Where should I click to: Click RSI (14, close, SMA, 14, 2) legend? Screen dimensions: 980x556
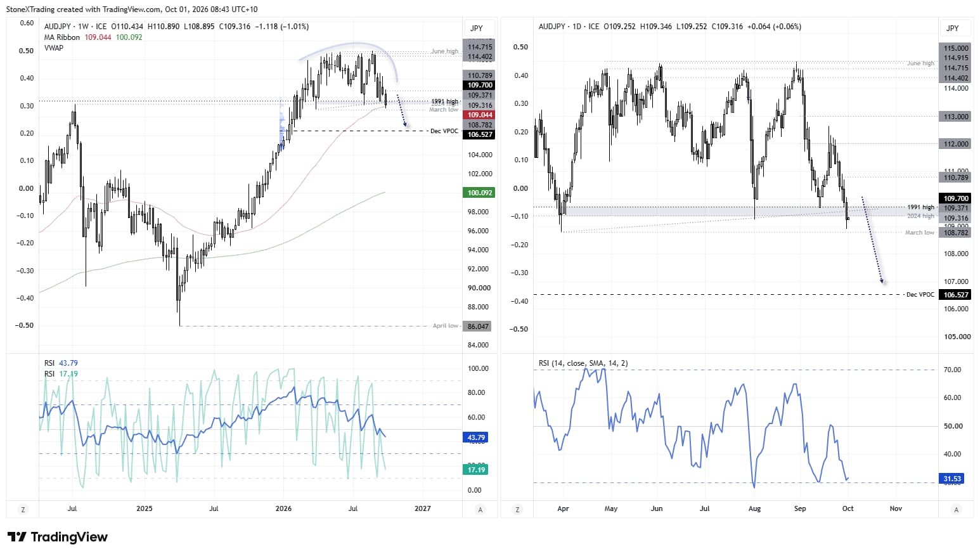(x=583, y=363)
